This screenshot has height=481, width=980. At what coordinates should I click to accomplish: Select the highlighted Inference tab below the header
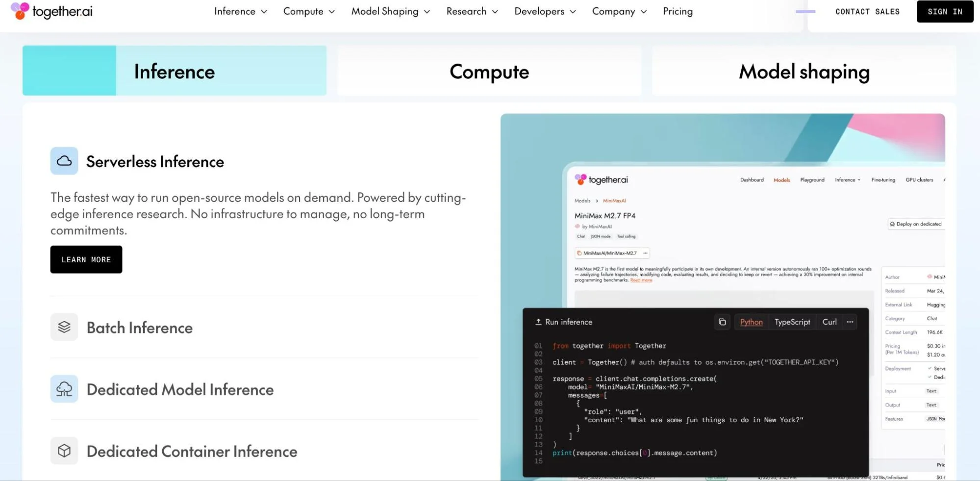coord(175,71)
